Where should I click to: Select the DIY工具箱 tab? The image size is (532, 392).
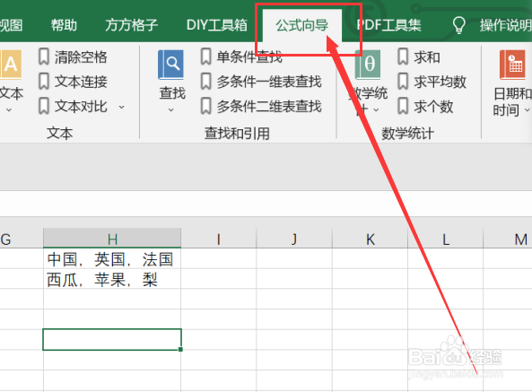coord(217,25)
